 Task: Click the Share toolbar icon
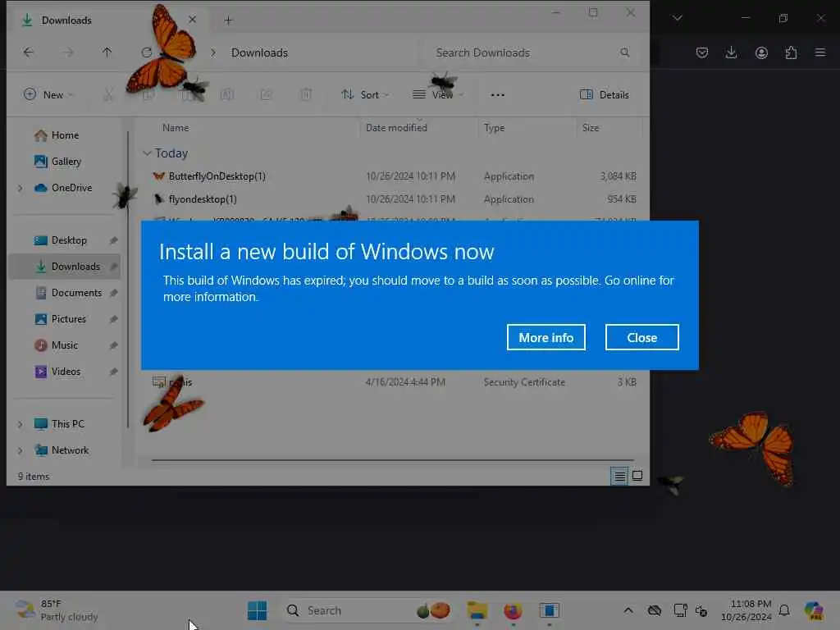[x=267, y=95]
